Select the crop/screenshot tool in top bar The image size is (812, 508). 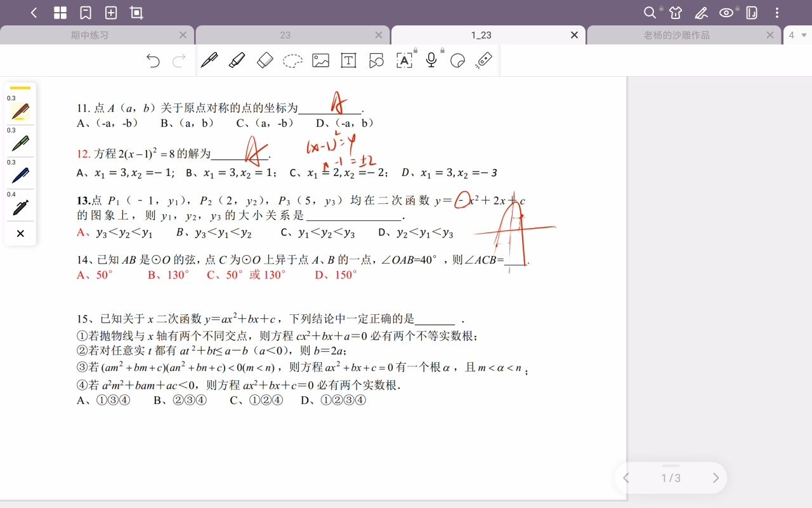coord(136,13)
